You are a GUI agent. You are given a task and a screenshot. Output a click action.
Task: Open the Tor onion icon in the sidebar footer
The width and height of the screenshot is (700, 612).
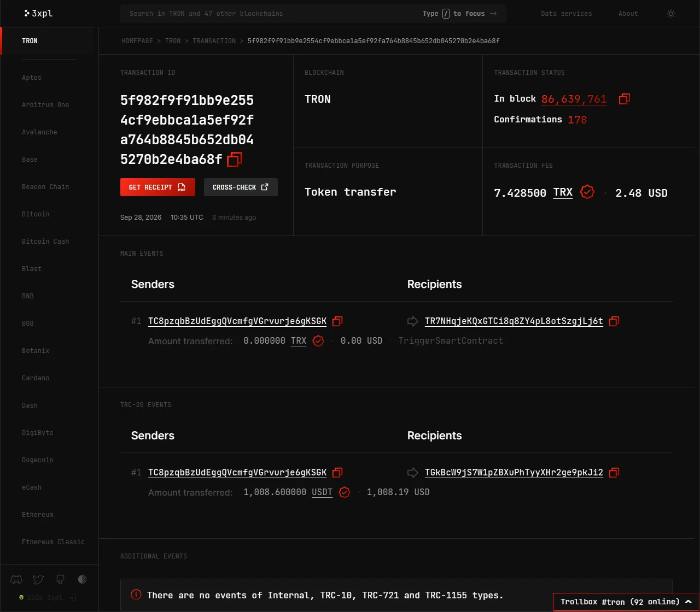pos(82,579)
